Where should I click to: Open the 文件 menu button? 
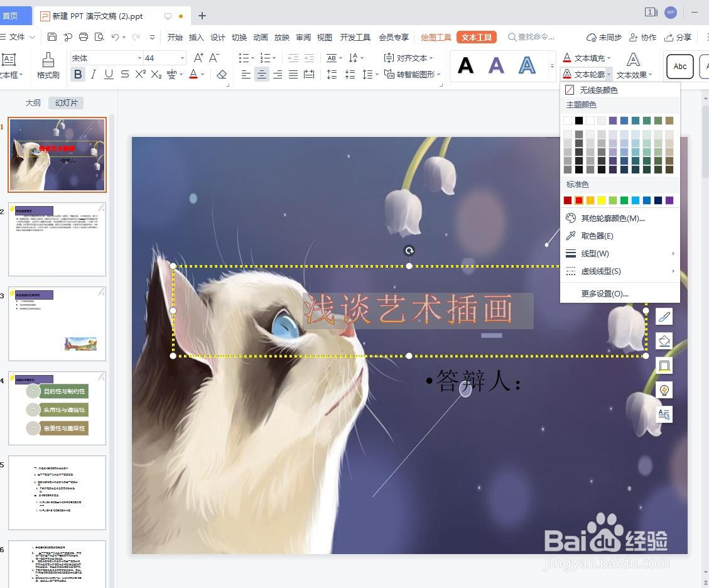18,37
